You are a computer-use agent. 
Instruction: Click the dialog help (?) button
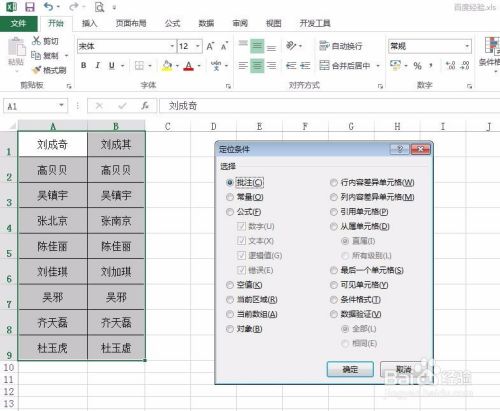coord(399,149)
